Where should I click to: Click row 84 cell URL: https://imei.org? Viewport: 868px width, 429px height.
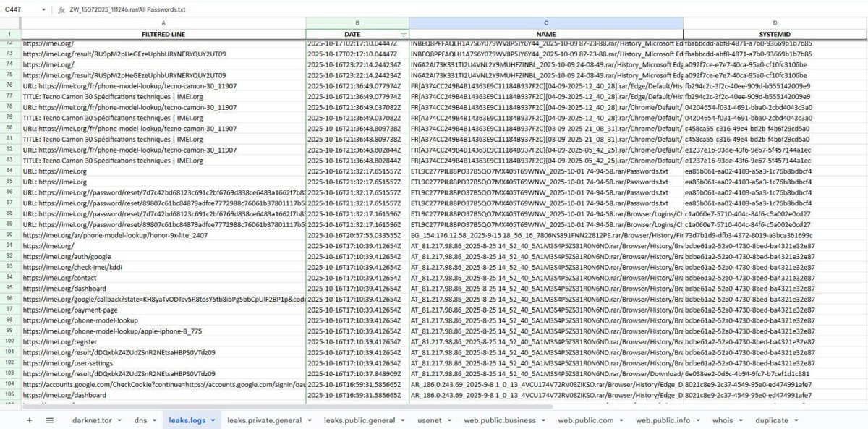163,171
